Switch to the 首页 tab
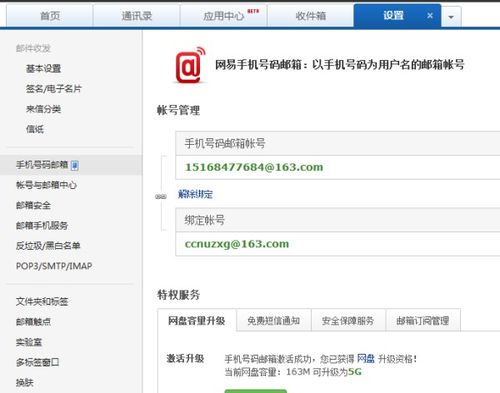This screenshot has width=500, height=393. [x=50, y=16]
